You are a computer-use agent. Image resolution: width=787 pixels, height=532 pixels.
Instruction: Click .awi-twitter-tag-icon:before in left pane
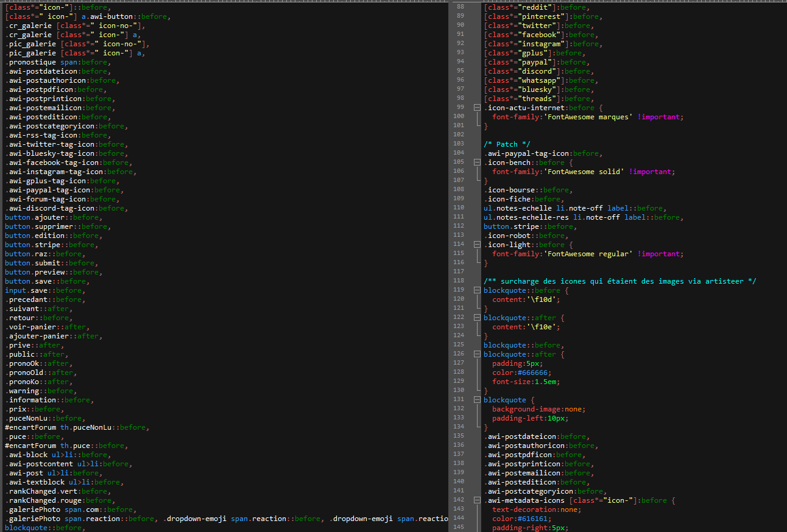[66, 144]
